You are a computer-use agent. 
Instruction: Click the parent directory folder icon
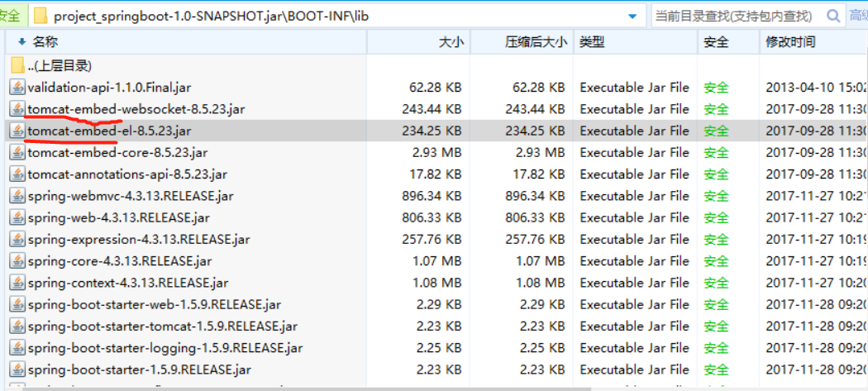coord(17,66)
